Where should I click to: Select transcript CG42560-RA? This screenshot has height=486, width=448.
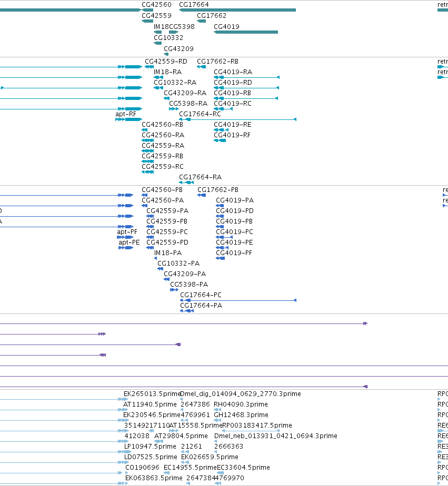click(163, 135)
